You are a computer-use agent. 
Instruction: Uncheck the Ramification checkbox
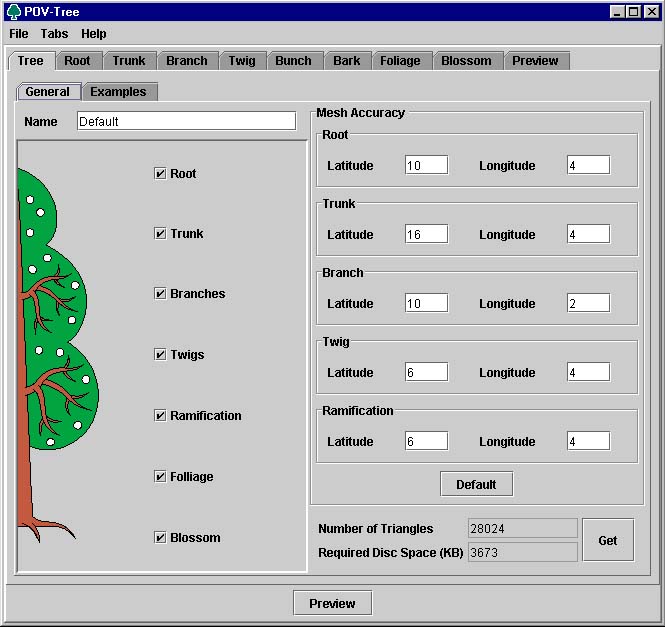pos(160,415)
